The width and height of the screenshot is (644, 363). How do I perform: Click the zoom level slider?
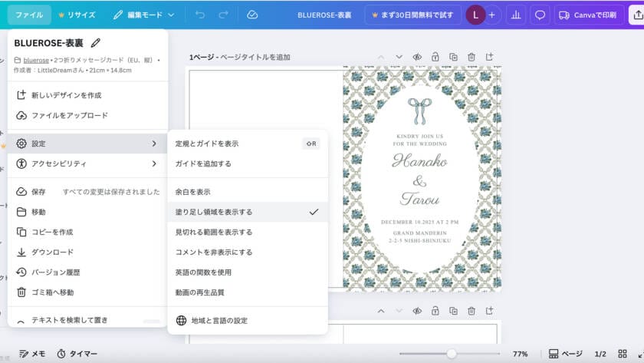pos(452,354)
